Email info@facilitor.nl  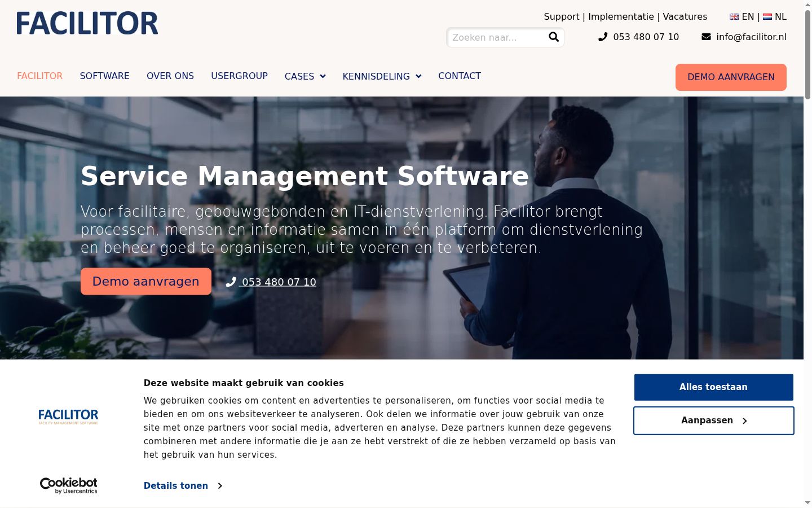click(751, 37)
